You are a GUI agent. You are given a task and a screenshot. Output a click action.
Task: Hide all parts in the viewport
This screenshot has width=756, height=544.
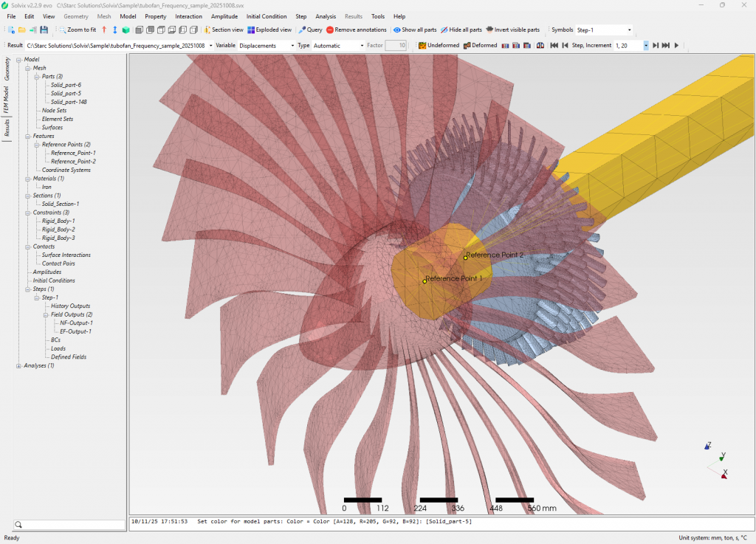tap(461, 30)
